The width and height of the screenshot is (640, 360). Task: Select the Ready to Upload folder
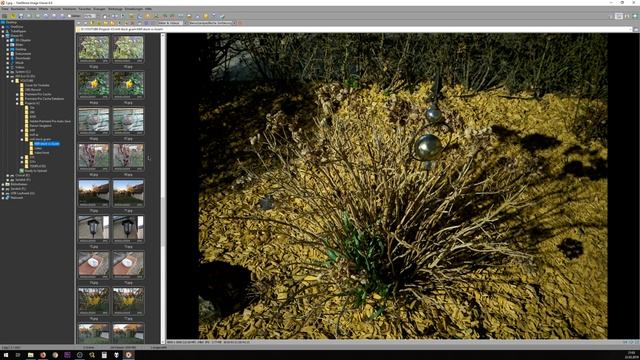(x=36, y=171)
